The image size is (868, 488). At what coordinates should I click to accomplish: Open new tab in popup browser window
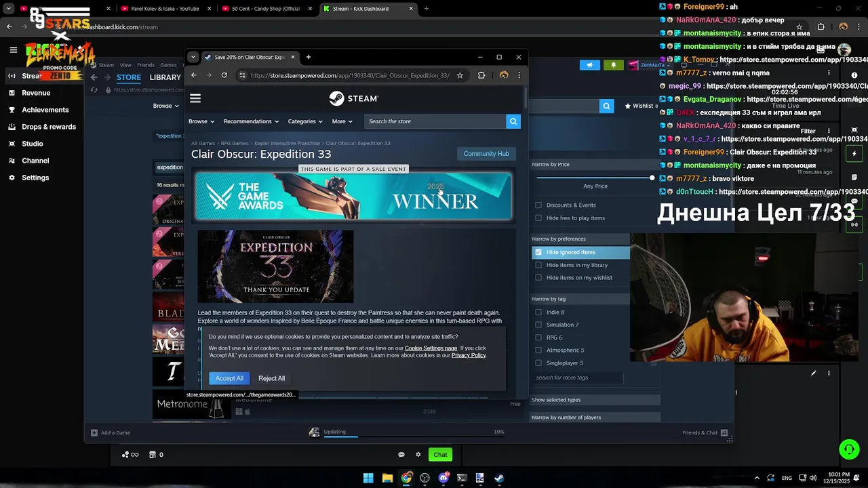pos(308,57)
